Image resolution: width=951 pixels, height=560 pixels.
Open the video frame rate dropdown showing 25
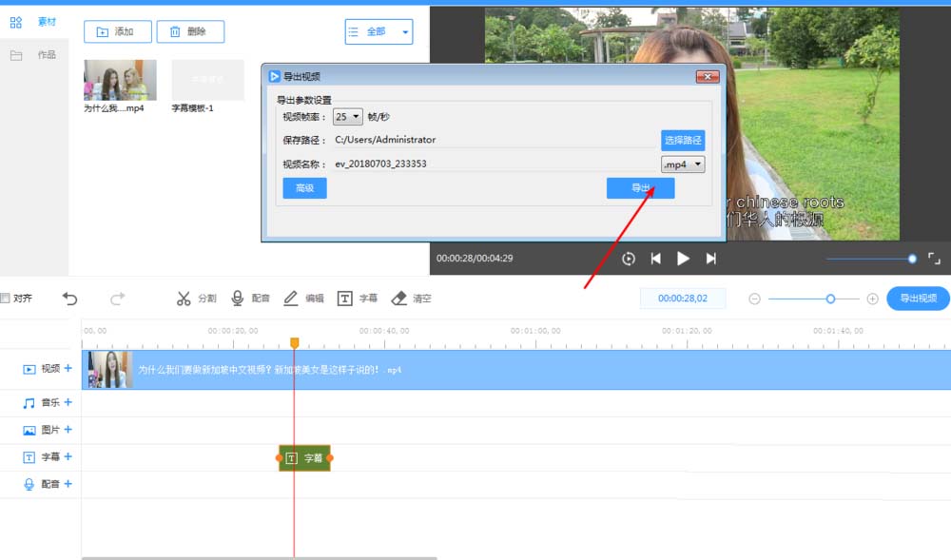click(348, 116)
